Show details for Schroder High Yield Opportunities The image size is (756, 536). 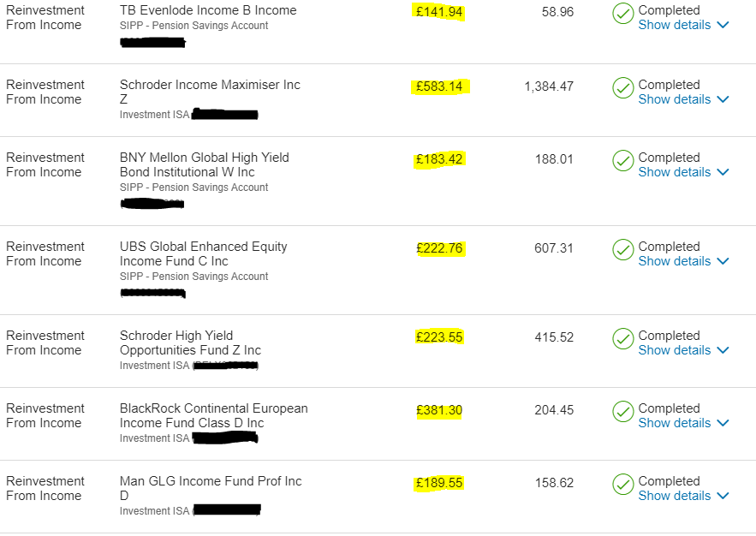(x=674, y=350)
